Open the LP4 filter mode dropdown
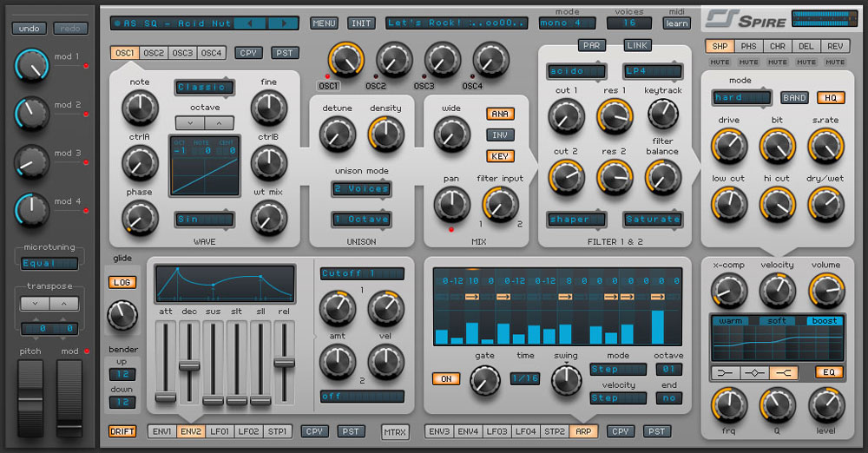The width and height of the screenshot is (868, 453). click(652, 71)
